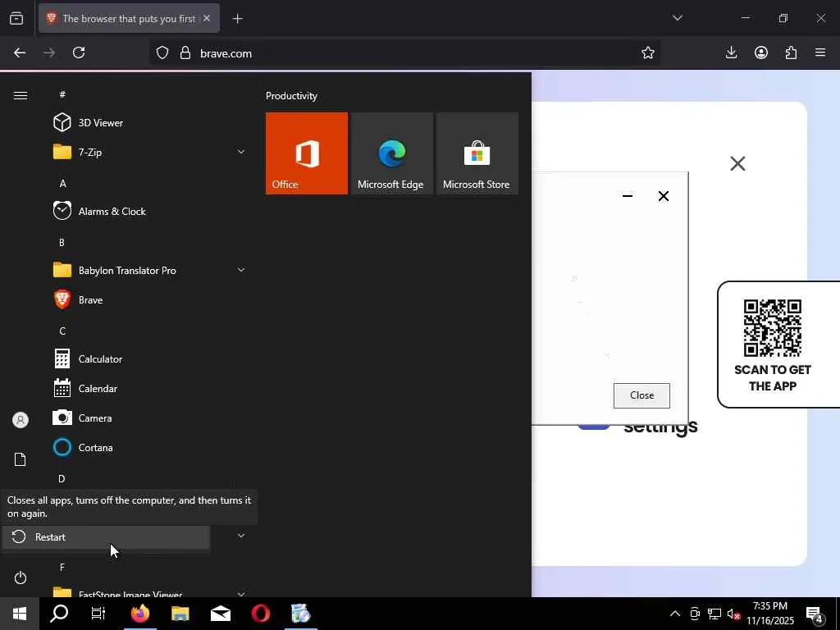This screenshot has height=630, width=840.
Task: Reload the brave.com page
Action: point(79,52)
